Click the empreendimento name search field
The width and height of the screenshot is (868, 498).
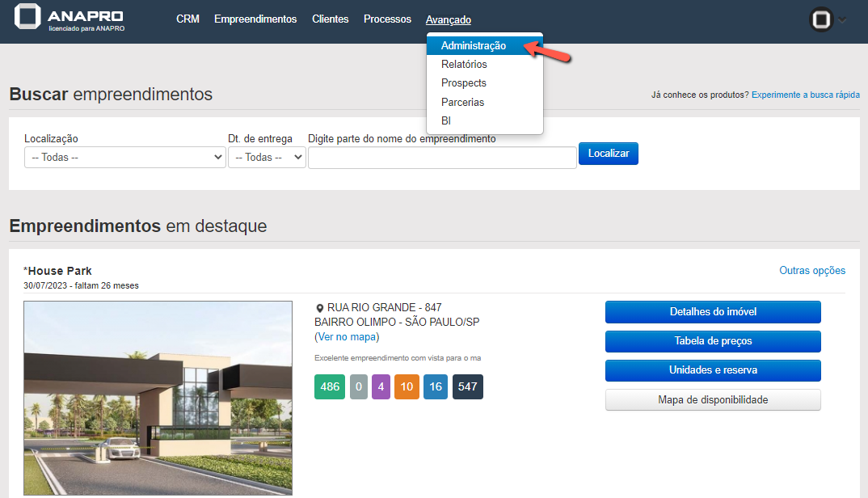point(442,158)
